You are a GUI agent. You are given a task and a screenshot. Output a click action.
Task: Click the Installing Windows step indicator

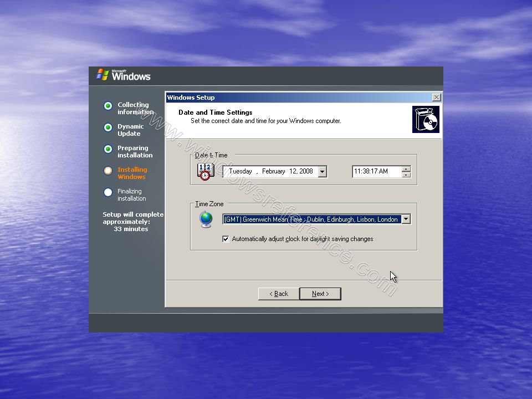tap(108, 171)
